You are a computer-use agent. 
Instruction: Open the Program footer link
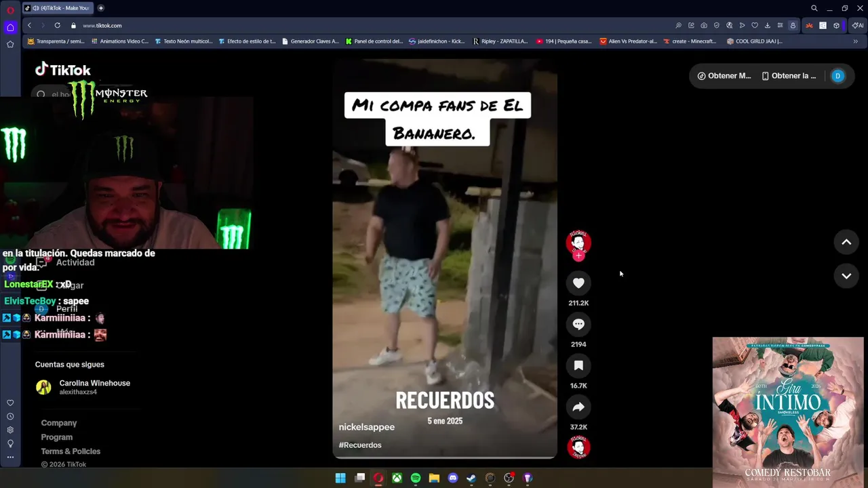57,437
